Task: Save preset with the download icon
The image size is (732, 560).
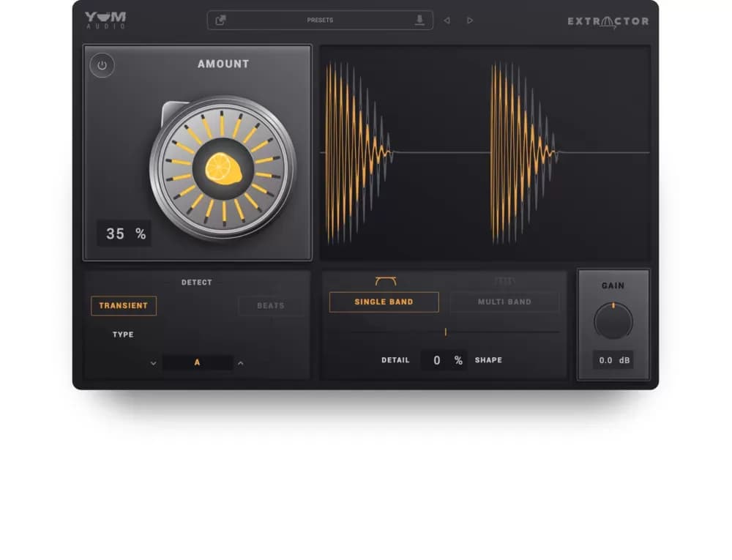Action: click(419, 20)
